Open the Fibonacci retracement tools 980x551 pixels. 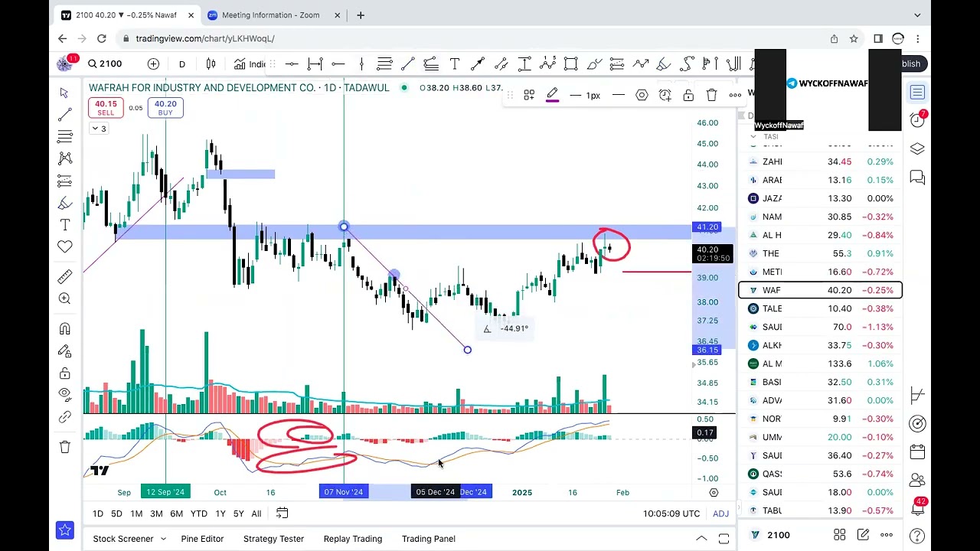click(64, 137)
